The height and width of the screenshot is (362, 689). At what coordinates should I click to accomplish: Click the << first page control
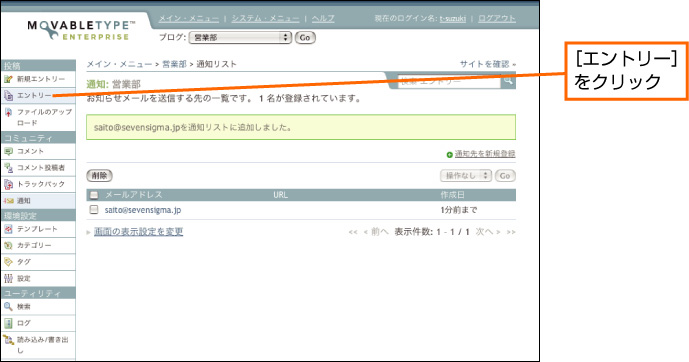(x=353, y=232)
